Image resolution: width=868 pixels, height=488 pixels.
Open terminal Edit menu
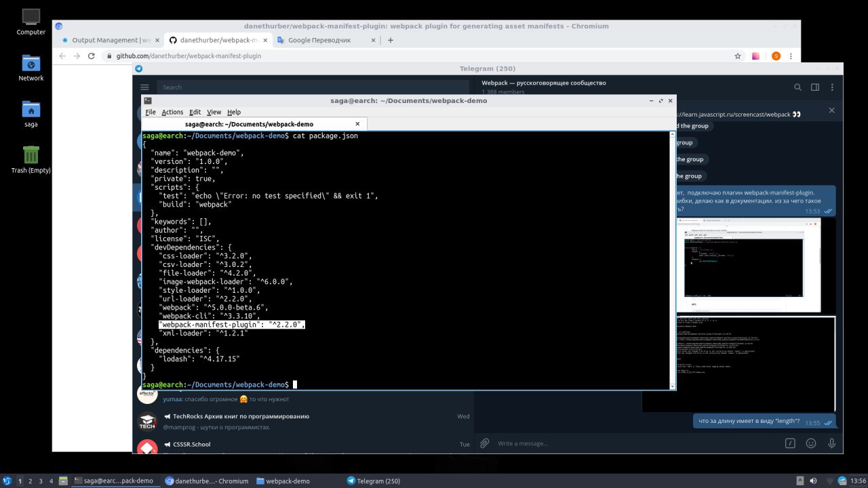195,112
